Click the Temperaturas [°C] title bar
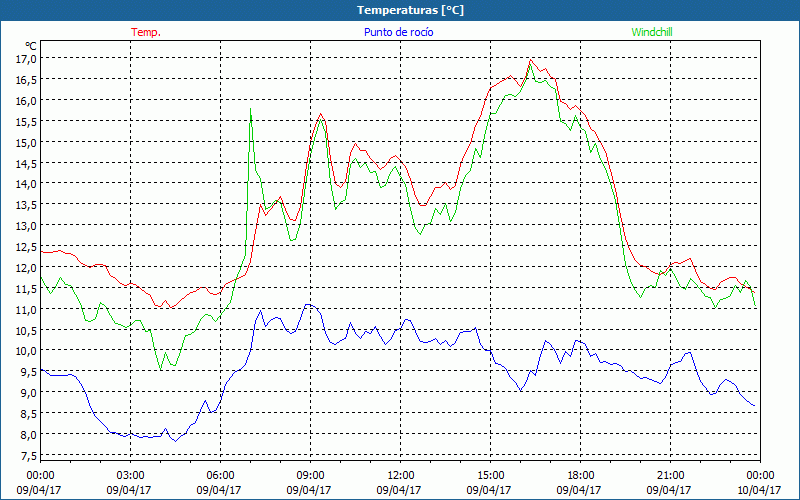800x500 pixels. pos(400,10)
